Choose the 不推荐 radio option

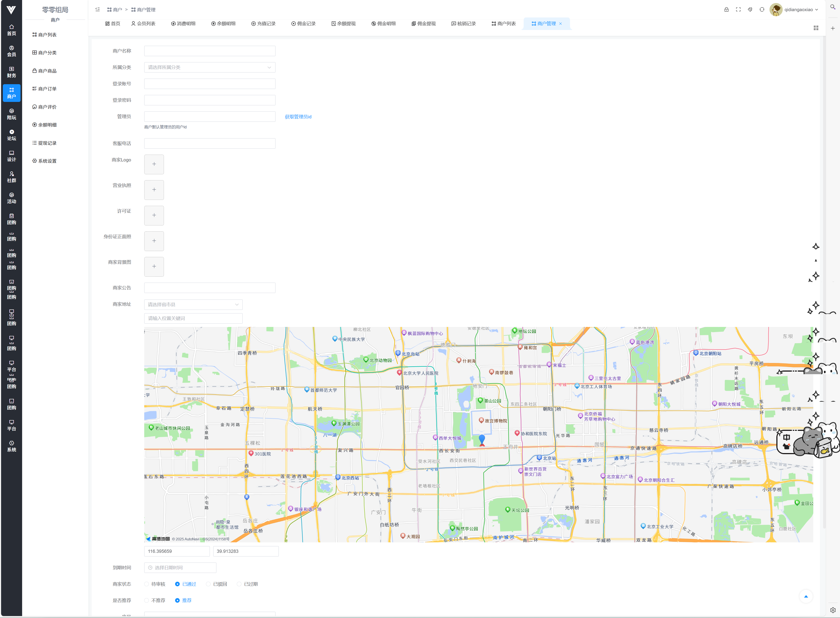[147, 601]
